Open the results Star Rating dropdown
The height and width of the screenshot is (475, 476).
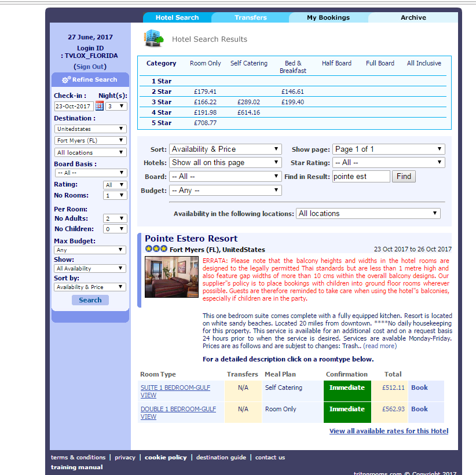(389, 162)
